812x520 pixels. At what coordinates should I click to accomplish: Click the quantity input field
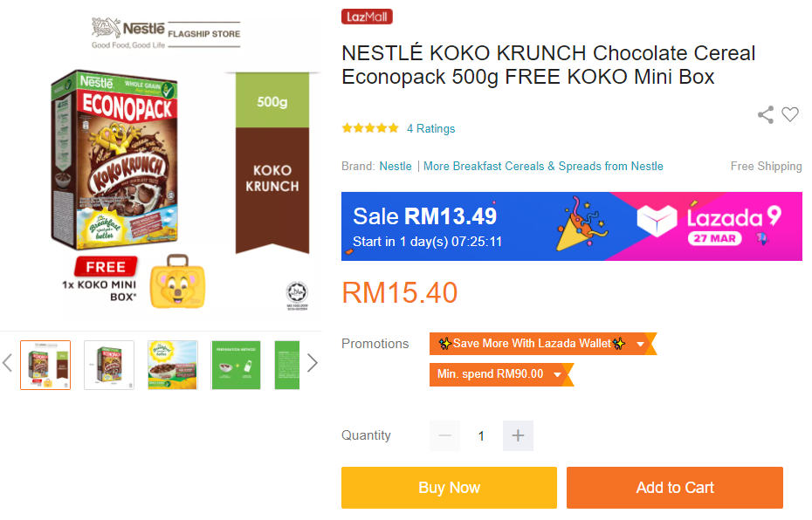[x=481, y=435]
